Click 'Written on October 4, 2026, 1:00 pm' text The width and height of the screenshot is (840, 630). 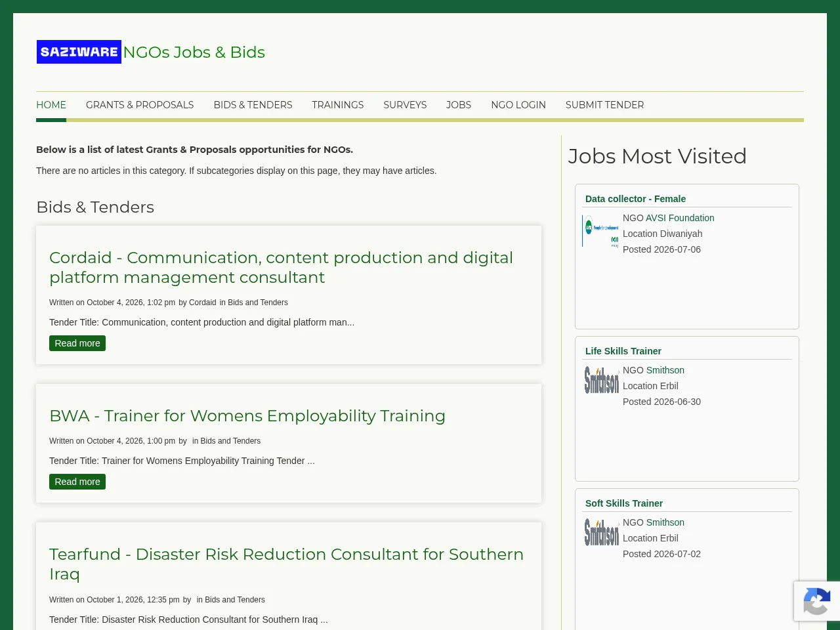pos(112,441)
